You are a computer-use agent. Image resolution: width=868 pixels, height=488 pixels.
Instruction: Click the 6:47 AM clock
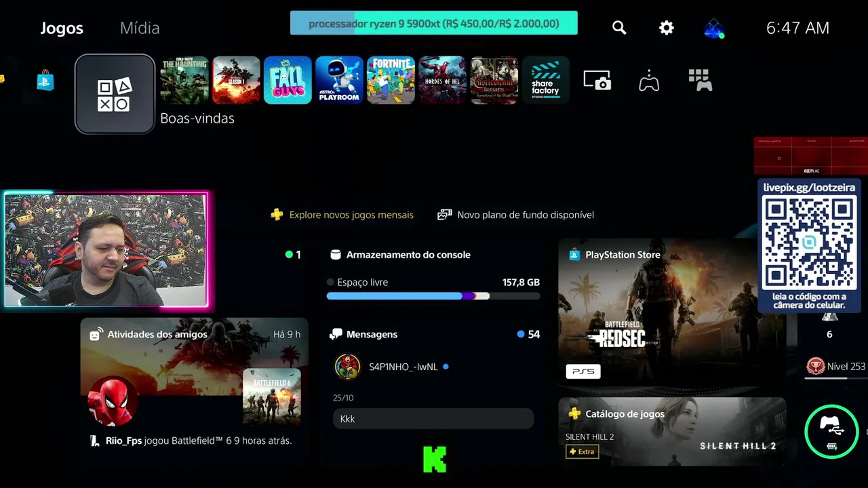797,28
